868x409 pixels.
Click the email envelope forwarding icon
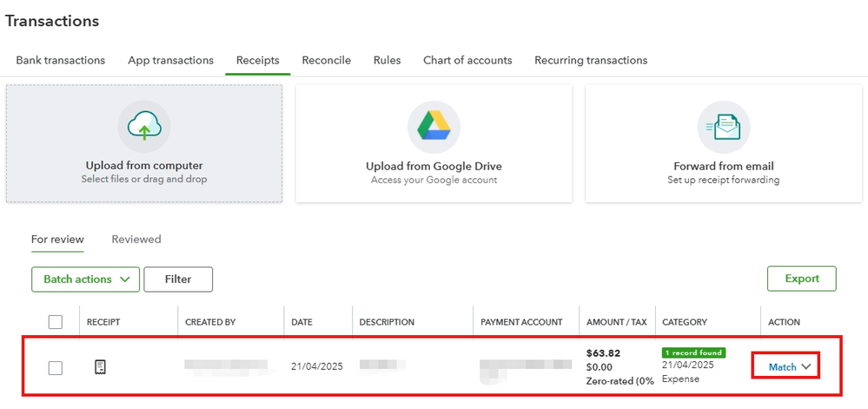(x=723, y=128)
